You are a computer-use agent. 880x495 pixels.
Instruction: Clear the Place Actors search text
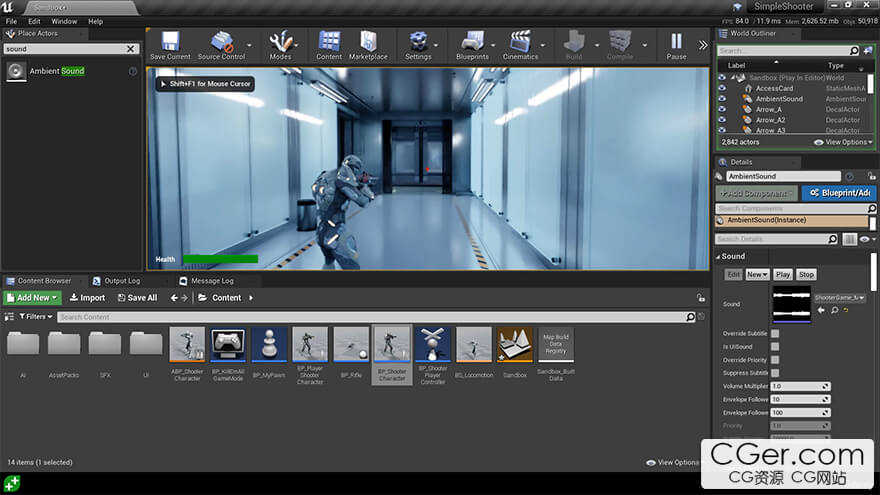pos(131,49)
